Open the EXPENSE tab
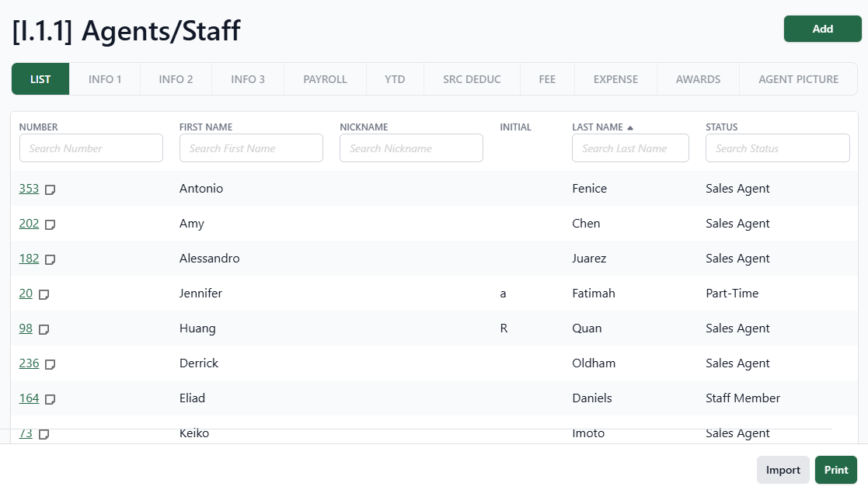Viewport: 868px width, 490px height. pos(615,78)
